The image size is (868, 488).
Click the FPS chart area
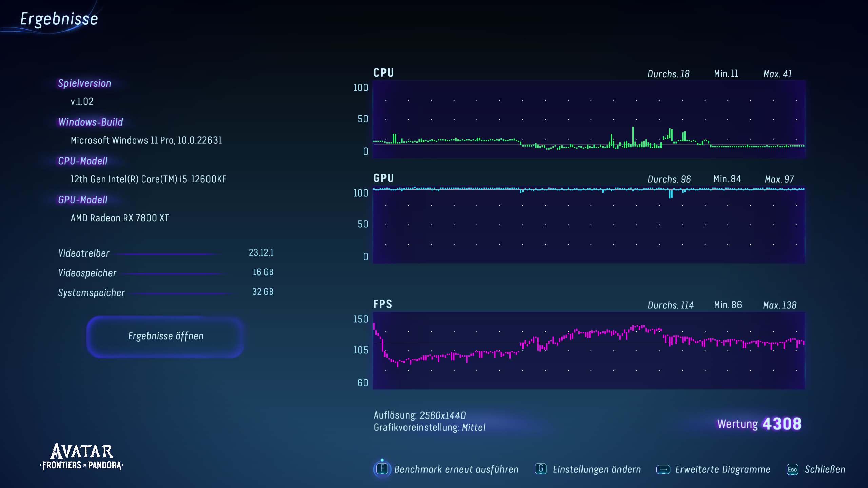tap(589, 351)
